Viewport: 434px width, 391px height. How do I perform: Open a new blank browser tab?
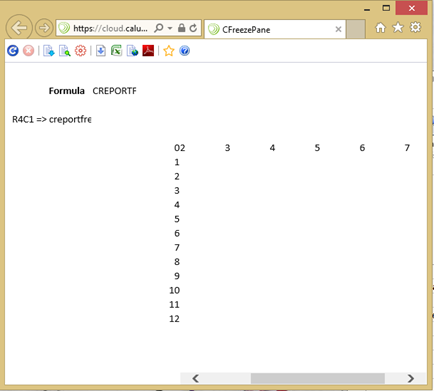[356, 29]
